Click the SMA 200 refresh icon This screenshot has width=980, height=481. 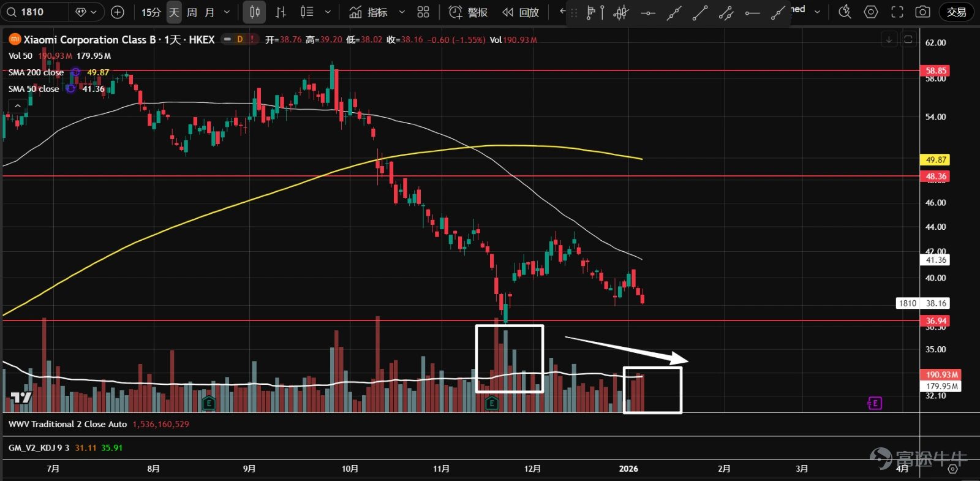(x=75, y=72)
